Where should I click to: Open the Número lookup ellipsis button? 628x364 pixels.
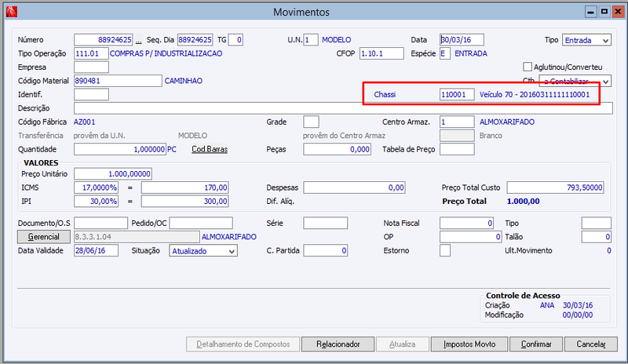pos(138,40)
